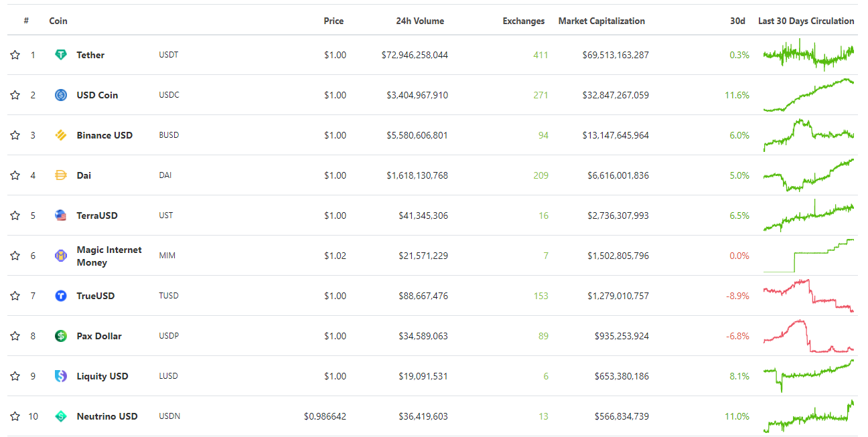This screenshot has width=868, height=437.
Task: Click TrueUSD's 153 exchanges count
Action: (x=540, y=296)
